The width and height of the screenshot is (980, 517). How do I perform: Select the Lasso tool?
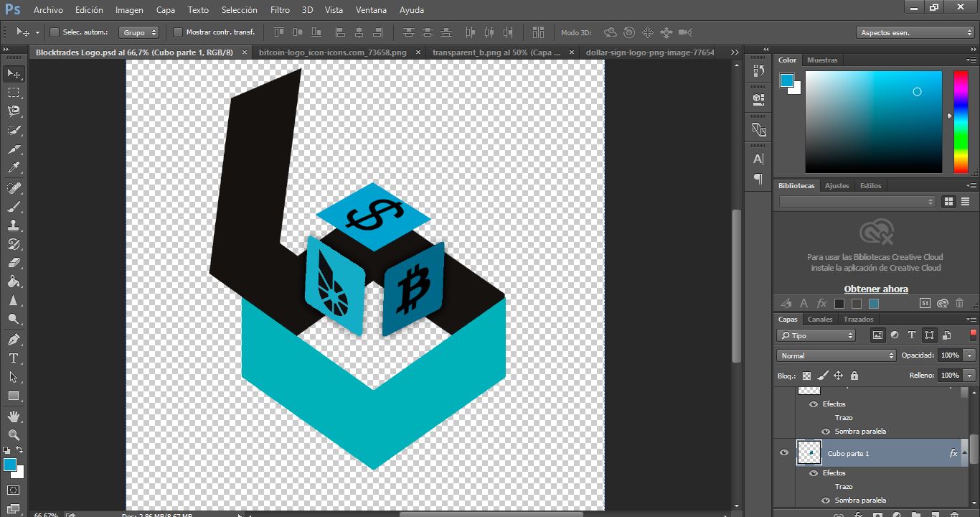click(14, 111)
